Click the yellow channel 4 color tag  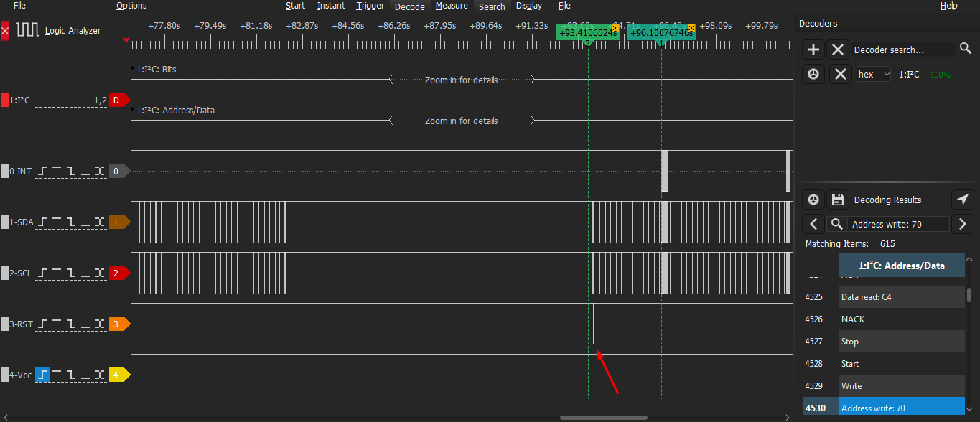coord(118,375)
